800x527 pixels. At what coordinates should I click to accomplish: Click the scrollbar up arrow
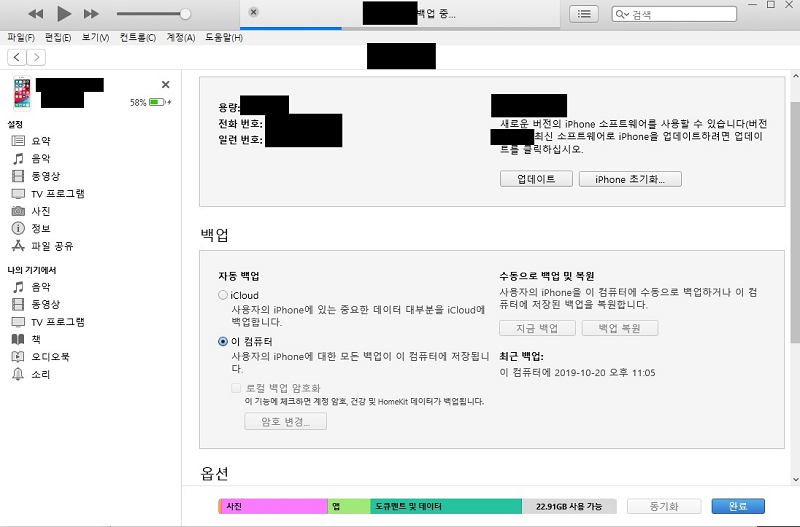pyautogui.click(x=795, y=76)
